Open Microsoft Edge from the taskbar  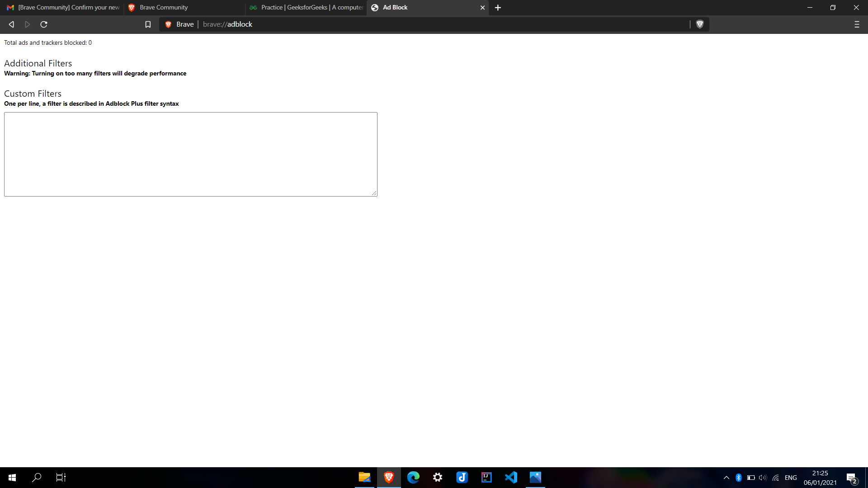(x=413, y=477)
